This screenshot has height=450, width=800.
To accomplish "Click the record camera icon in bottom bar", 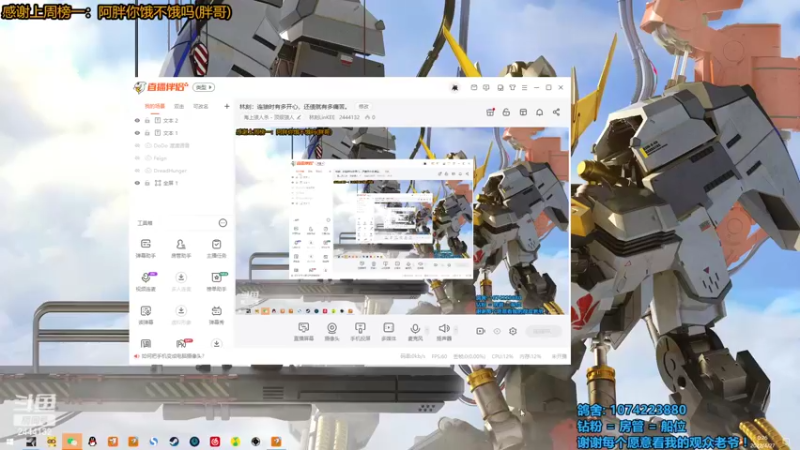I will pyautogui.click(x=480, y=331).
